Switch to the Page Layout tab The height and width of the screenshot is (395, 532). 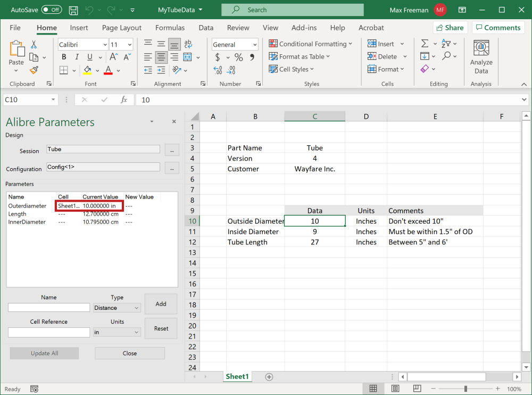[x=122, y=28]
